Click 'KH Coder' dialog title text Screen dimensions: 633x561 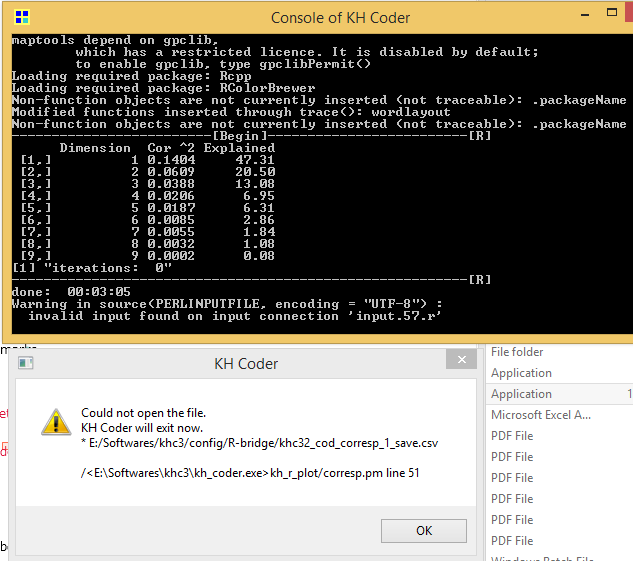pos(246,364)
